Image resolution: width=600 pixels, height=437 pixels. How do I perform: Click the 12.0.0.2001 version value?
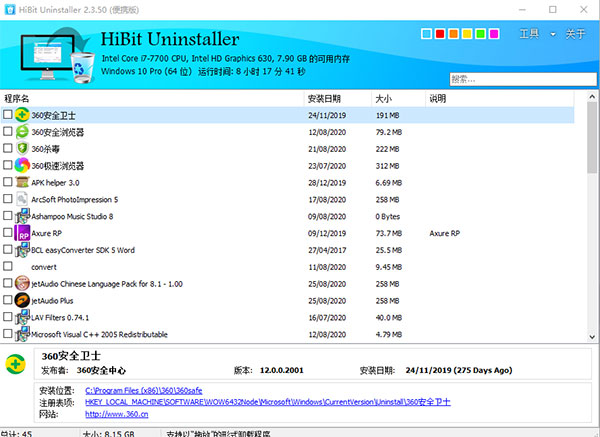[282, 370]
